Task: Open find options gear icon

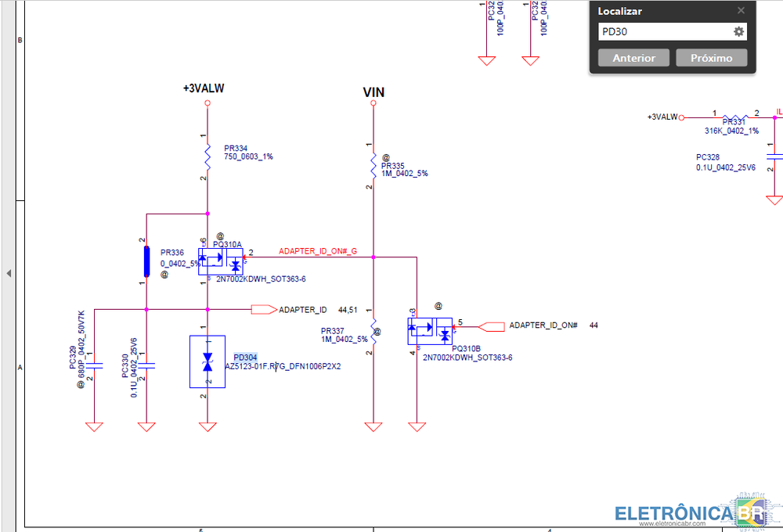Action: click(738, 32)
